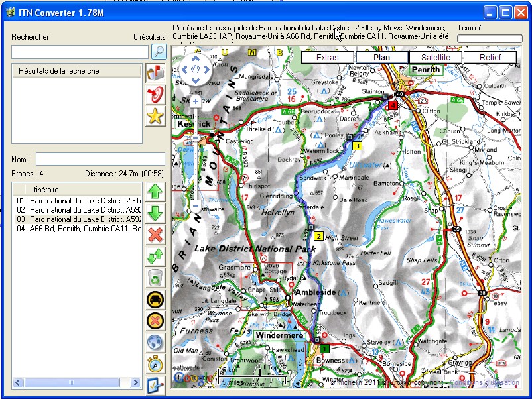The image size is (532, 399).
Task: Click red waypoint marker 4 near Penrith
Action: click(393, 105)
